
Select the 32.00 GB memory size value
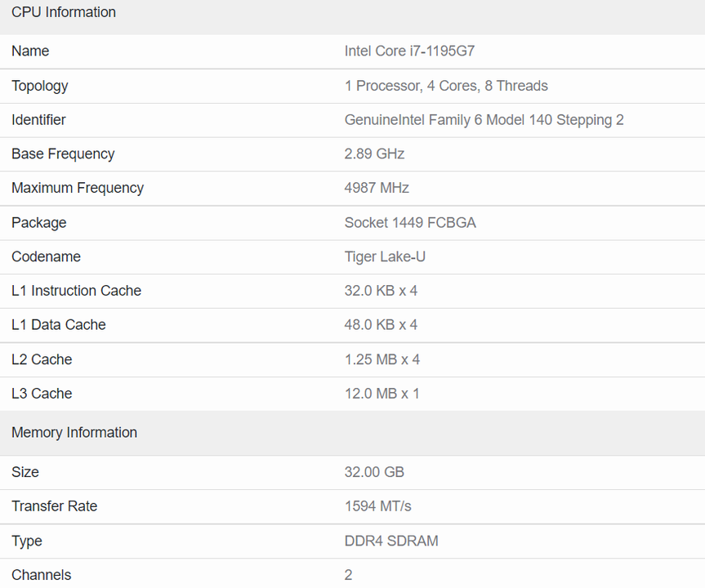[373, 472]
